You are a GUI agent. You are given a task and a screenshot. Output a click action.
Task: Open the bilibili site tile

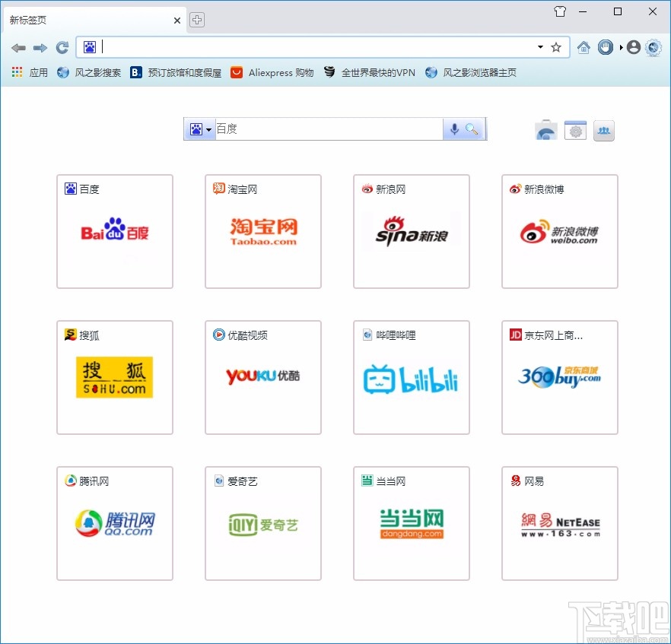click(x=411, y=376)
